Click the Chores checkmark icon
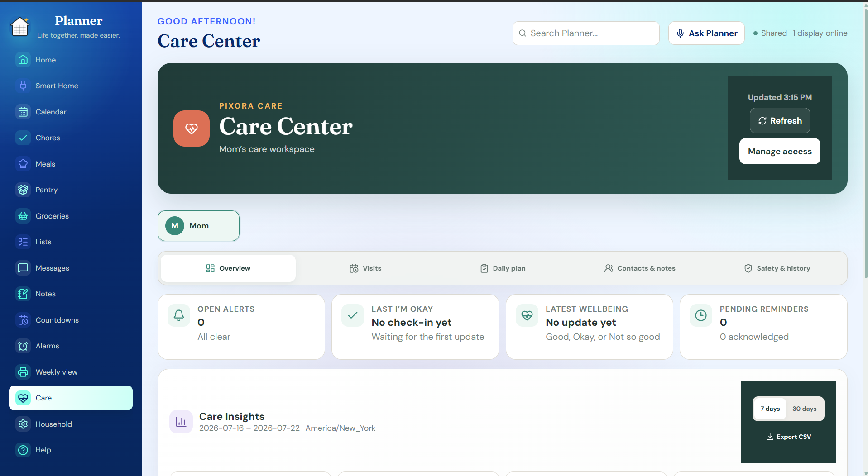The image size is (868, 476). (x=23, y=138)
